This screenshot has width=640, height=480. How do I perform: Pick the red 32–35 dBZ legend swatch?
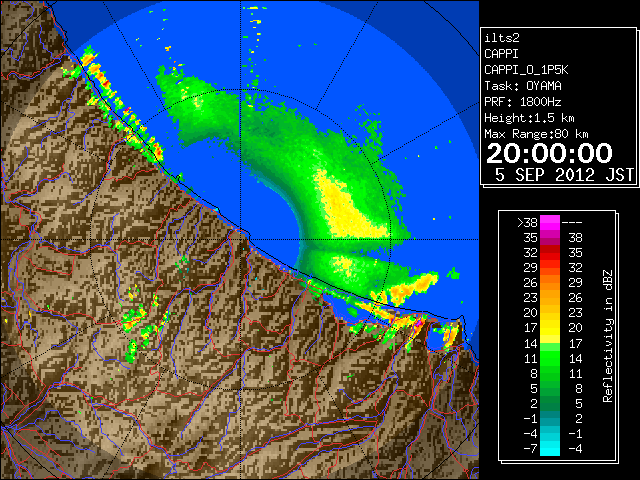550,253
